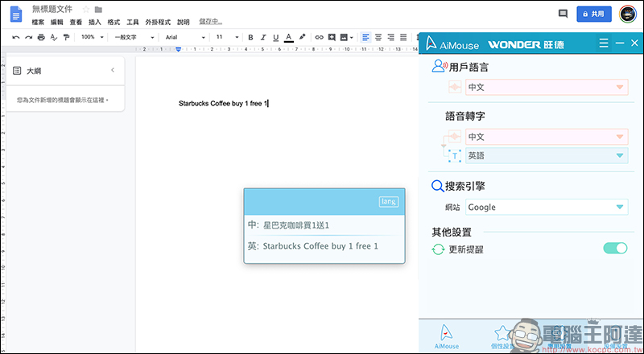Click the lang button in translation popup
Image resolution: width=644 pixels, height=354 pixels.
tap(388, 202)
